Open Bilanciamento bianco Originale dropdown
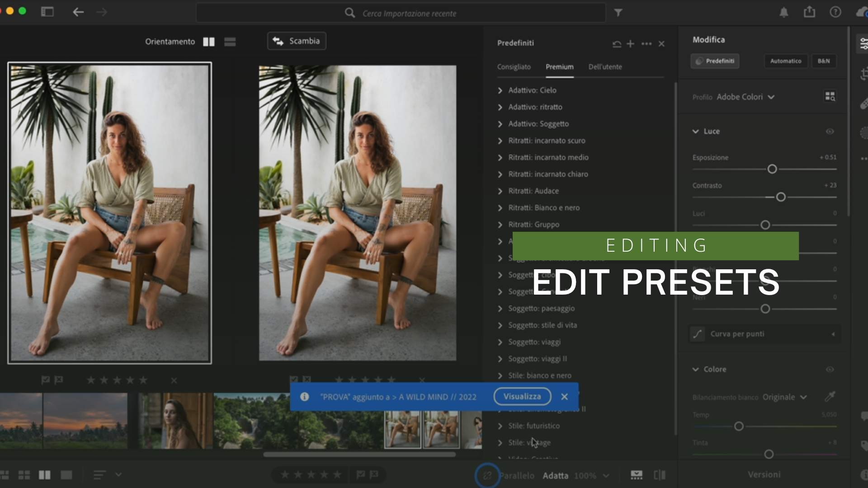The width and height of the screenshot is (868, 488). click(x=784, y=397)
